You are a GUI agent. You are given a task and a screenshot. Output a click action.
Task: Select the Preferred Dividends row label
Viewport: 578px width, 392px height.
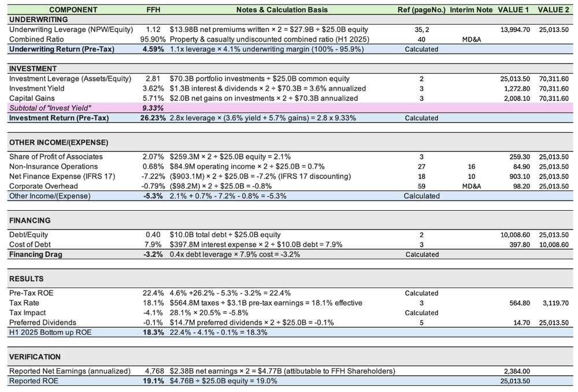[x=42, y=323]
